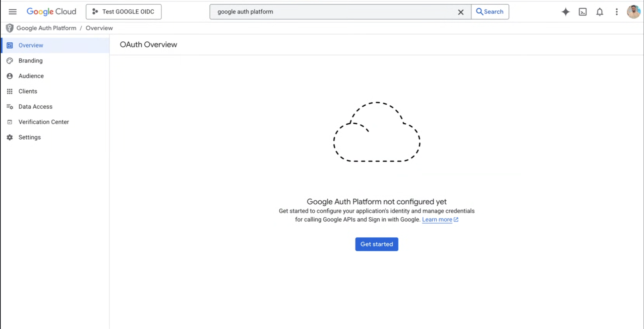Click the Google Auth Platform shield icon
The image size is (644, 329).
[10, 28]
